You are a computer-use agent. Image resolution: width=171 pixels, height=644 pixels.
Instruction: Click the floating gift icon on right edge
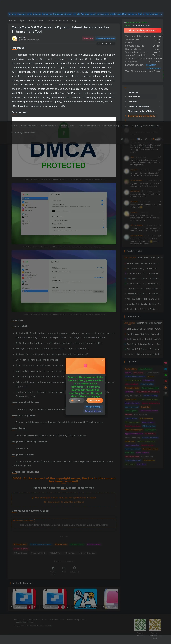[x=166, y=363]
